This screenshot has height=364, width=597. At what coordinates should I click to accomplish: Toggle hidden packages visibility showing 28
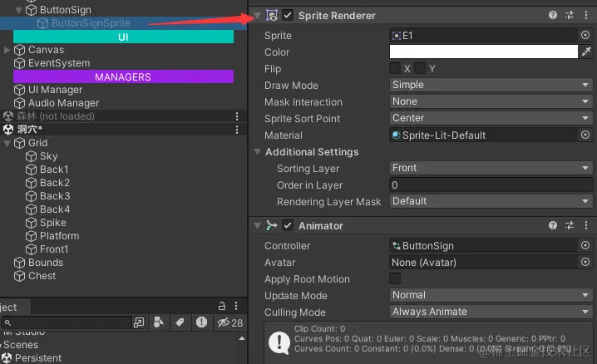tap(230, 323)
